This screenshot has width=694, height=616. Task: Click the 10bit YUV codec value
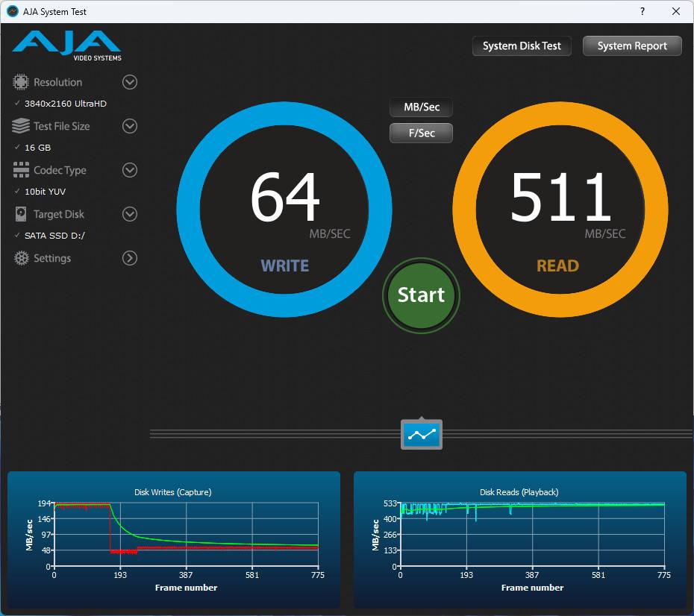[x=45, y=192]
